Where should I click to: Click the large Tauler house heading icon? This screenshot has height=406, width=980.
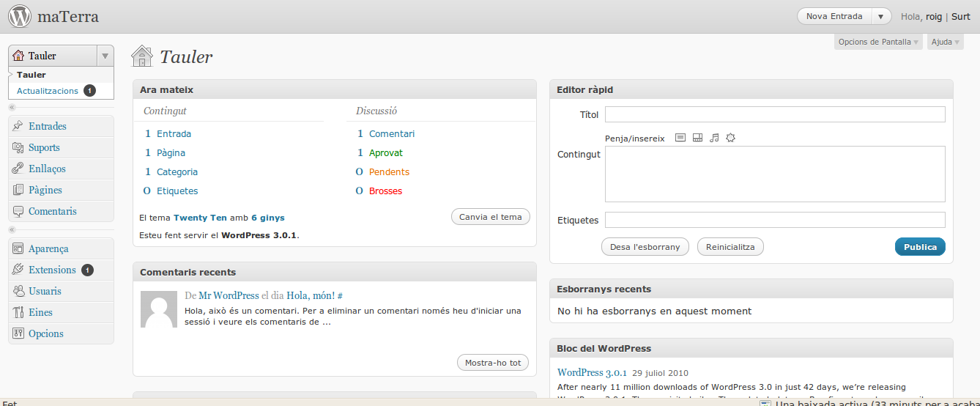(142, 56)
